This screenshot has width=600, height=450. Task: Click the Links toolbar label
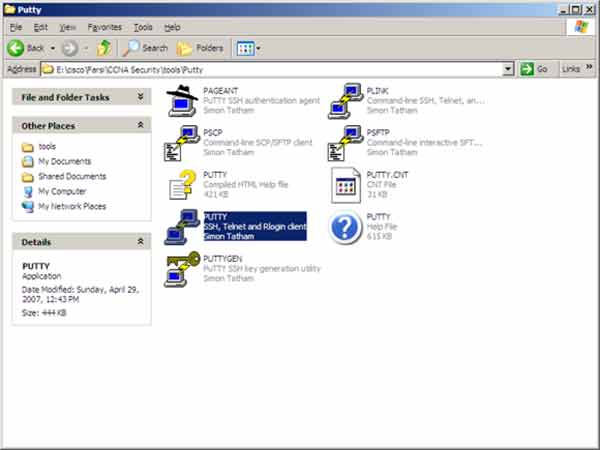(571, 69)
